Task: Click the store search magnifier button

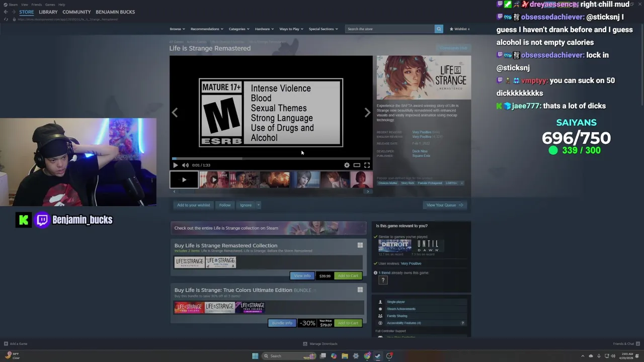Action: [439, 29]
